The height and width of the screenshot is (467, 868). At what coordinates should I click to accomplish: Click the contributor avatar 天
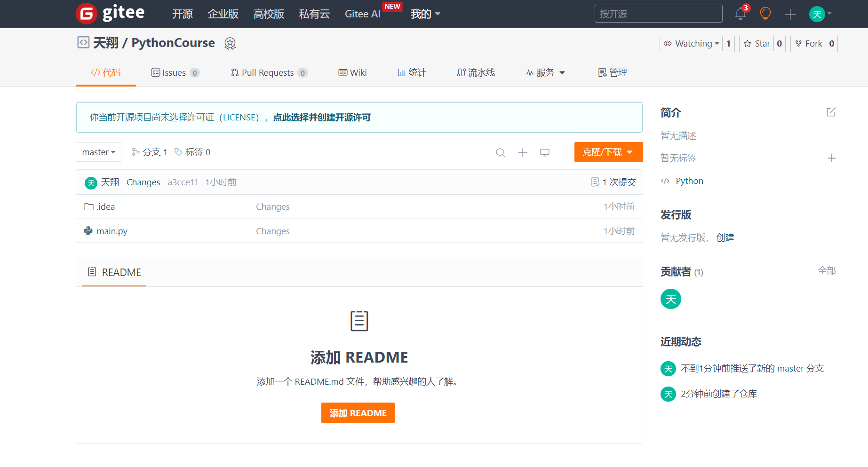pos(670,299)
